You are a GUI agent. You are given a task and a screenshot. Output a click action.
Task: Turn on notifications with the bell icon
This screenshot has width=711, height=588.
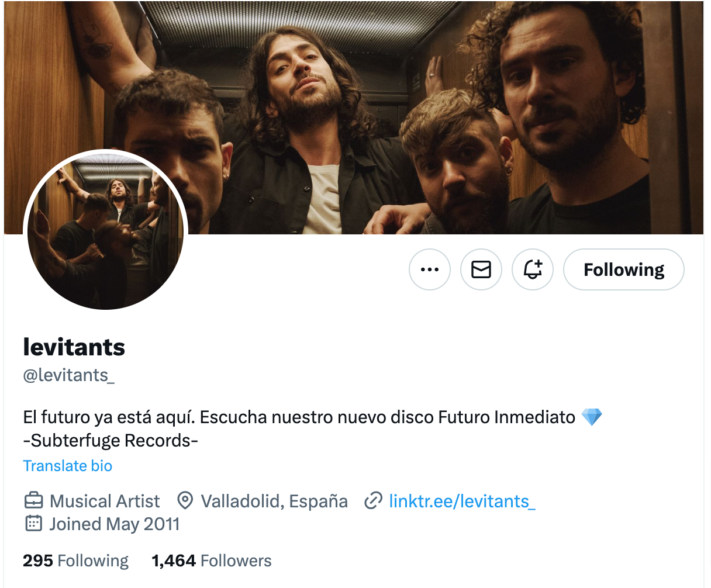pos(533,269)
